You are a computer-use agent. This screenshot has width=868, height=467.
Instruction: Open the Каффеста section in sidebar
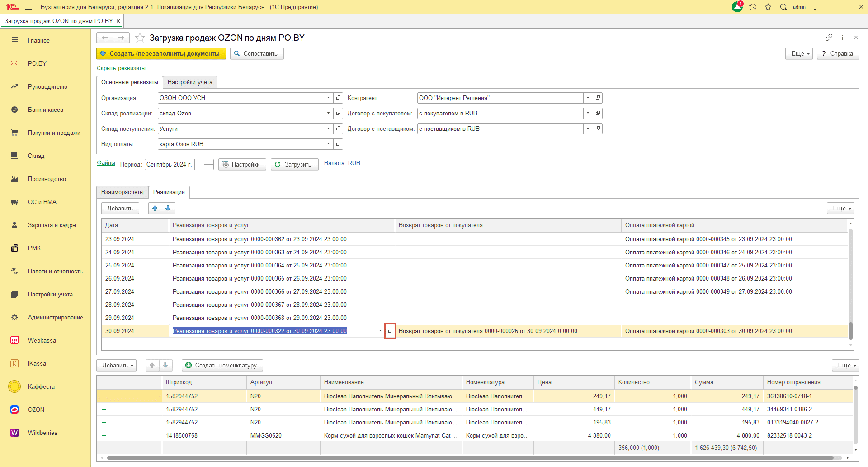click(41, 386)
